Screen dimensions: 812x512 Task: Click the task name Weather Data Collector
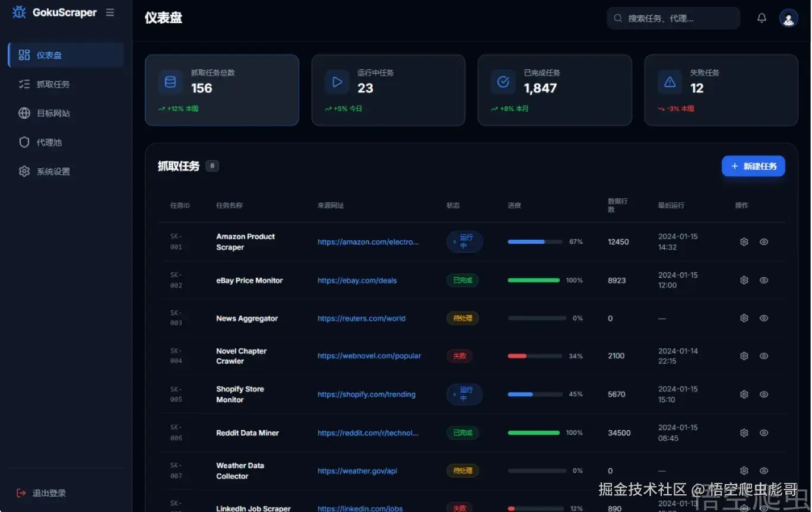[x=240, y=471]
